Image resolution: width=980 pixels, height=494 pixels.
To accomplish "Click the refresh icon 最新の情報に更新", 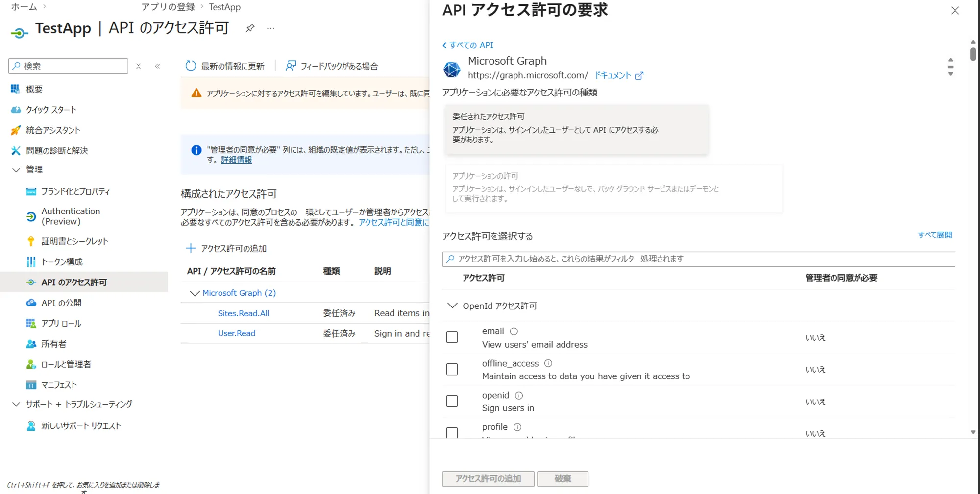I will point(191,66).
